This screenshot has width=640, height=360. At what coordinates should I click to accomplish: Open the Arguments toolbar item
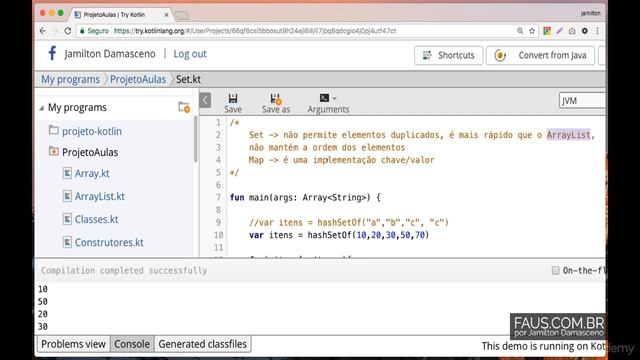coord(328,103)
